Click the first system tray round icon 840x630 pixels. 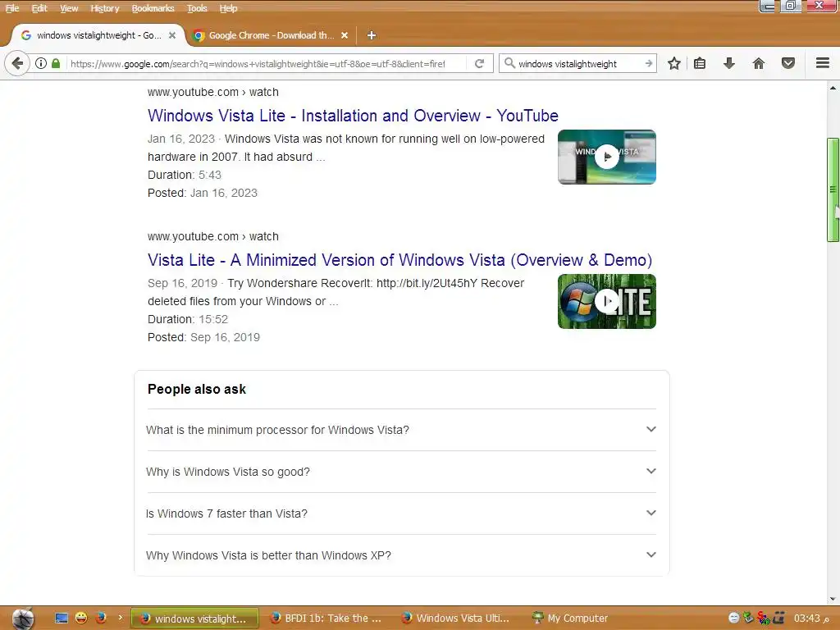pos(734,618)
